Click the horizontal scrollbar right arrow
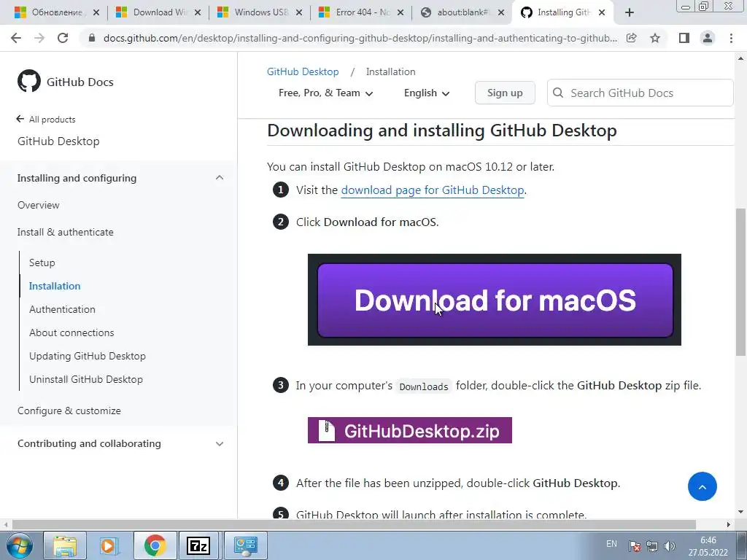This screenshot has height=560, width=747. [x=729, y=525]
